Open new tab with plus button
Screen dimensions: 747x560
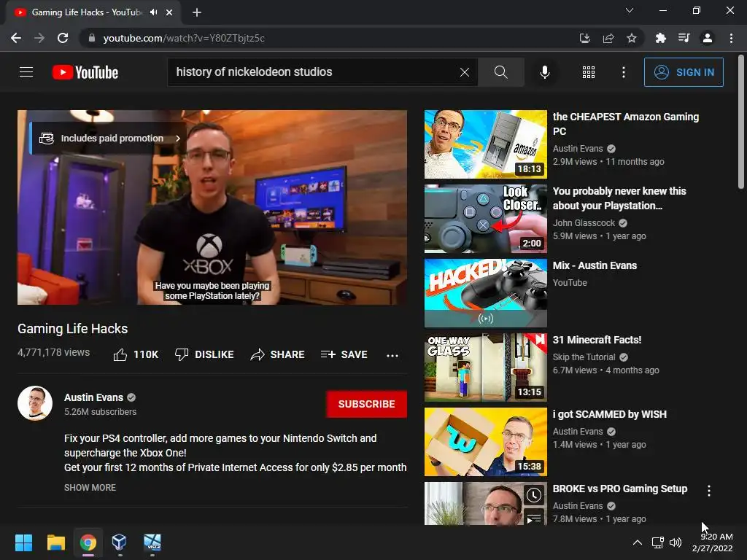[197, 12]
